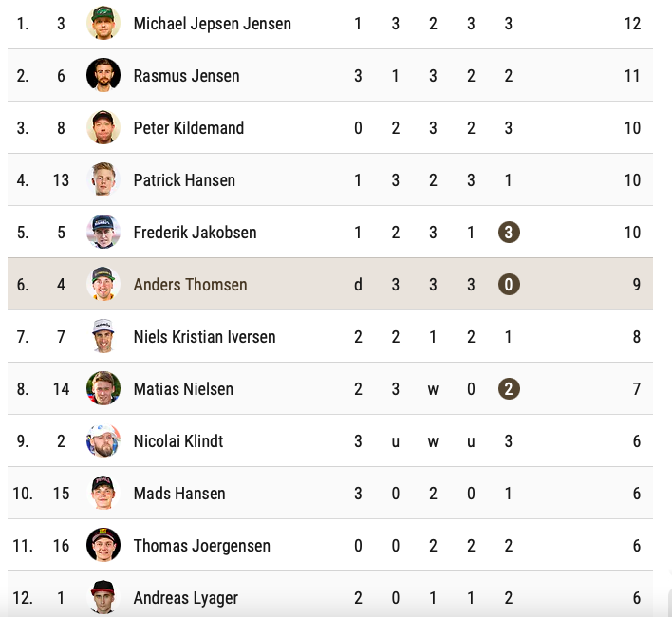This screenshot has height=617, width=672.
Task: Click Michael Jepsen Jensen's avatar photo
Action: click(x=103, y=23)
